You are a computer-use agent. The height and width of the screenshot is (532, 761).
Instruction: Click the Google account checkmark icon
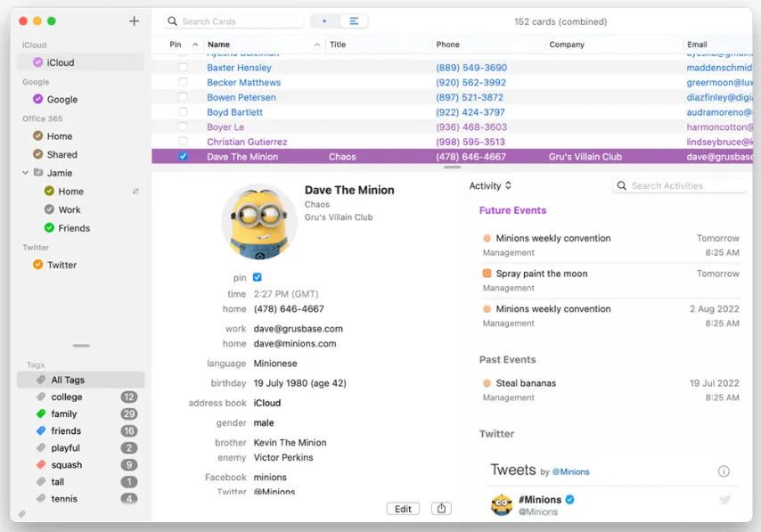[37, 99]
